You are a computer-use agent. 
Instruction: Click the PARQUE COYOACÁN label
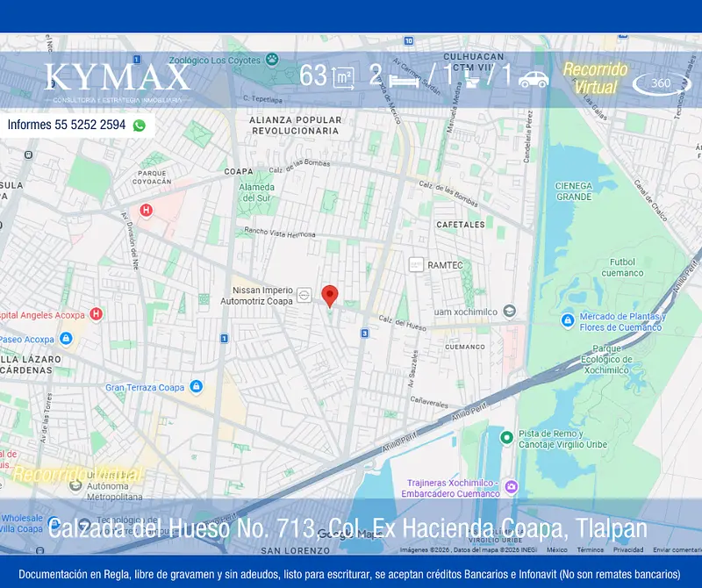[x=152, y=177]
